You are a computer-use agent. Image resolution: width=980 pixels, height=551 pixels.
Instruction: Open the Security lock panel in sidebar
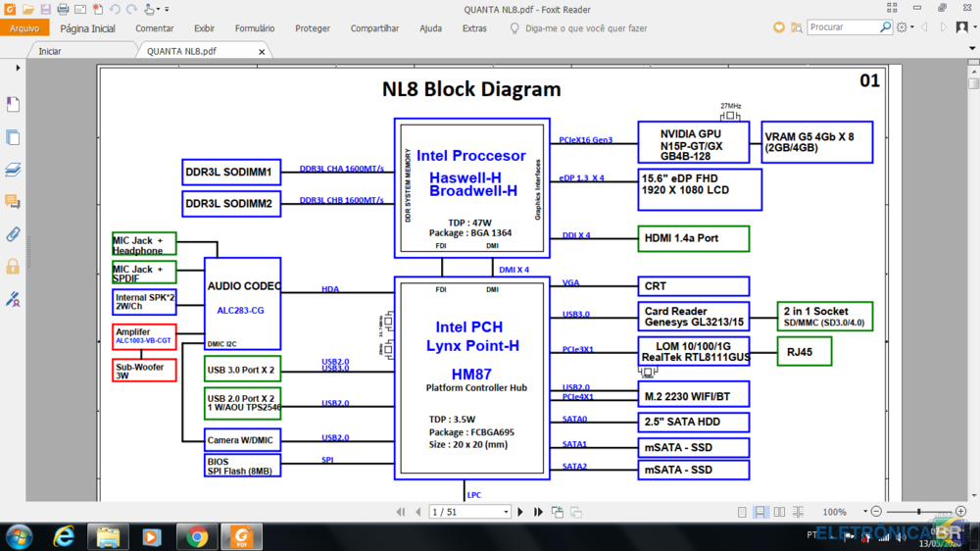pos(13,266)
